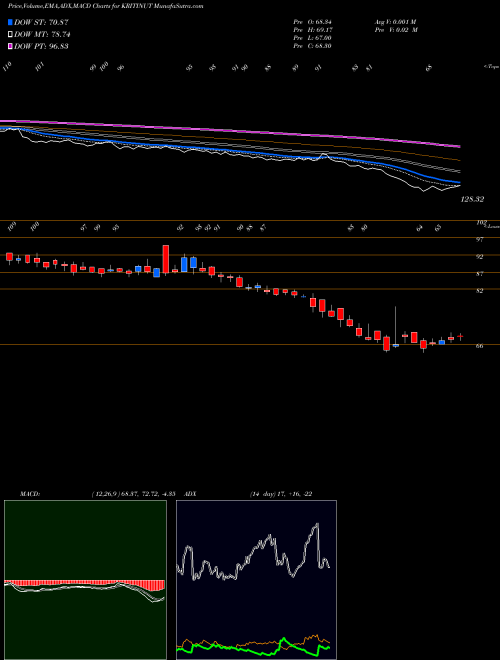Click the 87 price axis label
The width and height of the screenshot is (500, 660).
[x=479, y=274]
